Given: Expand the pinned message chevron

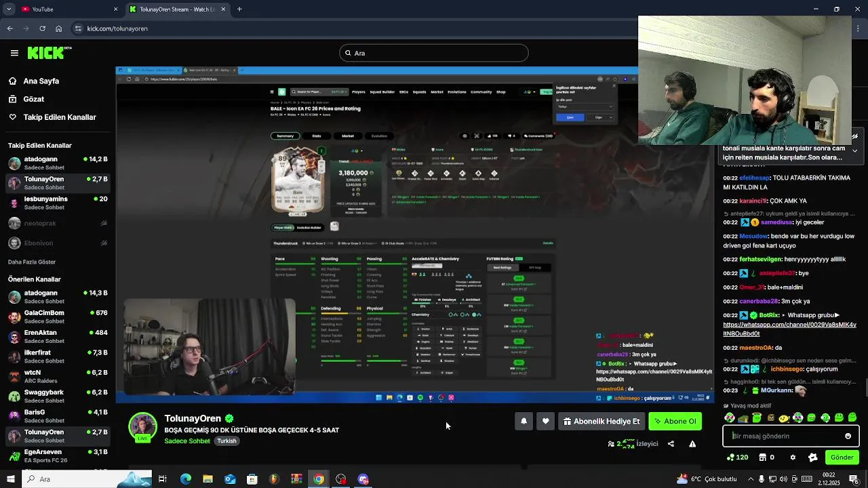Looking at the screenshot, I should pos(854,150).
